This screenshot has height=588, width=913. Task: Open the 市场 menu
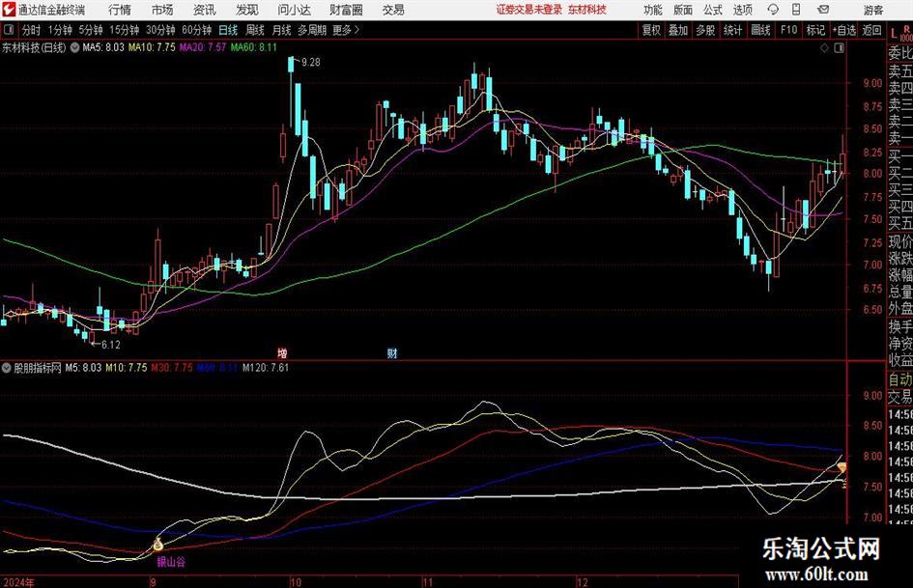pyautogui.click(x=162, y=10)
